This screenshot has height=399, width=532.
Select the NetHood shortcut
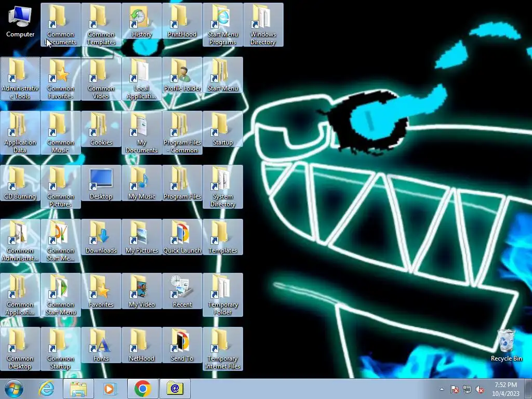141,345
